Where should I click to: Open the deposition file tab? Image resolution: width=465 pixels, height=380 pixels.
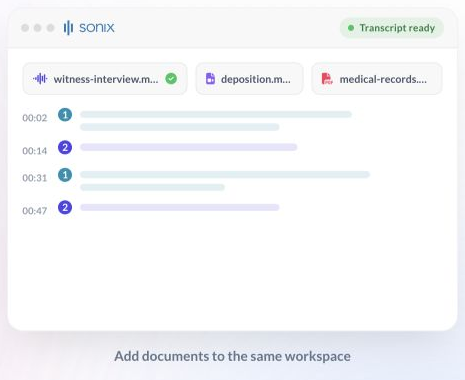(249, 79)
